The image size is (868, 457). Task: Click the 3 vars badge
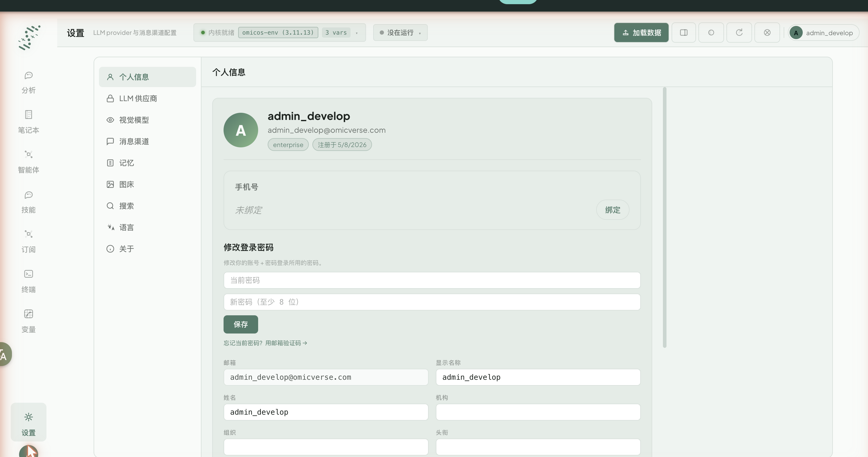[x=336, y=33]
